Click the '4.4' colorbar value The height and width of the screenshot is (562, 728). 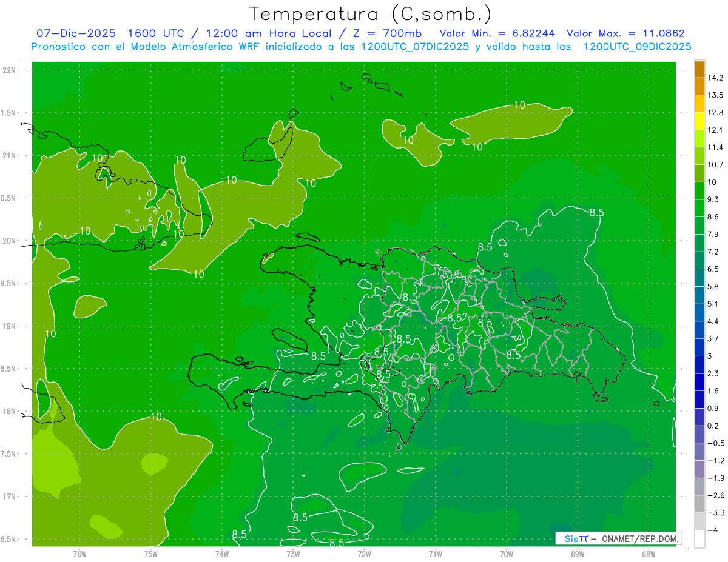(713, 321)
